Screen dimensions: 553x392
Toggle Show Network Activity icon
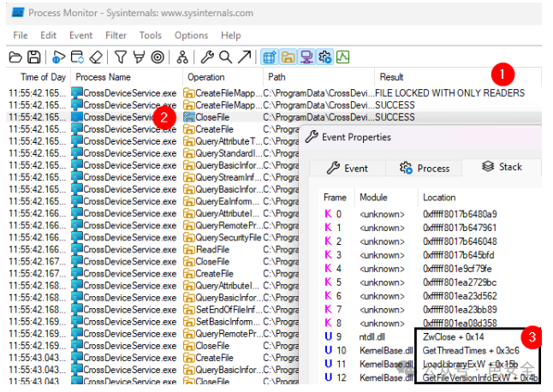(x=306, y=57)
